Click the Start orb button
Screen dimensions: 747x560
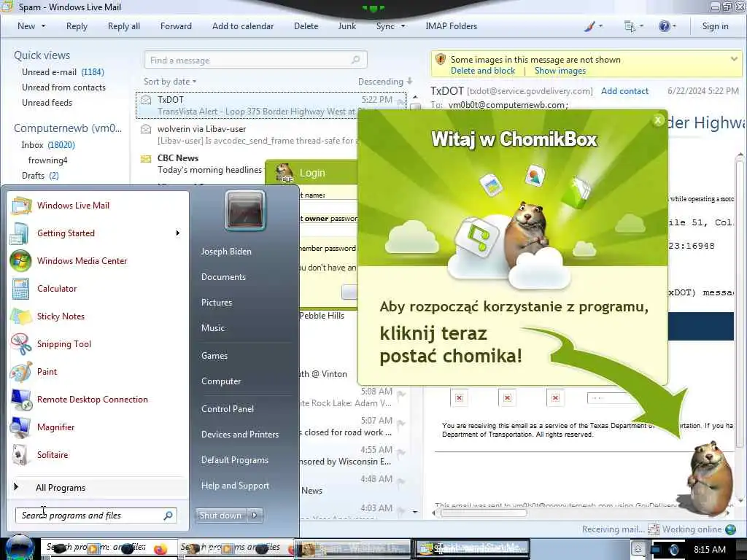point(20,548)
